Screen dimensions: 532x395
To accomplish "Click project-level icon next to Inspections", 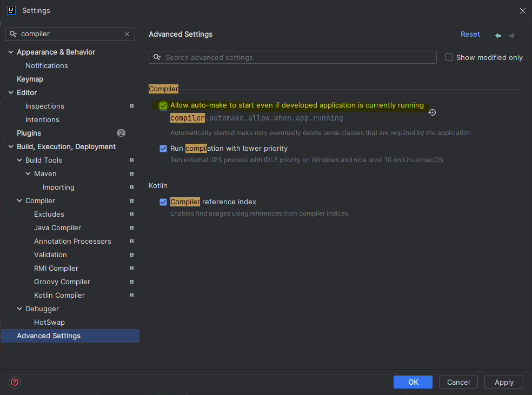I will coord(131,106).
